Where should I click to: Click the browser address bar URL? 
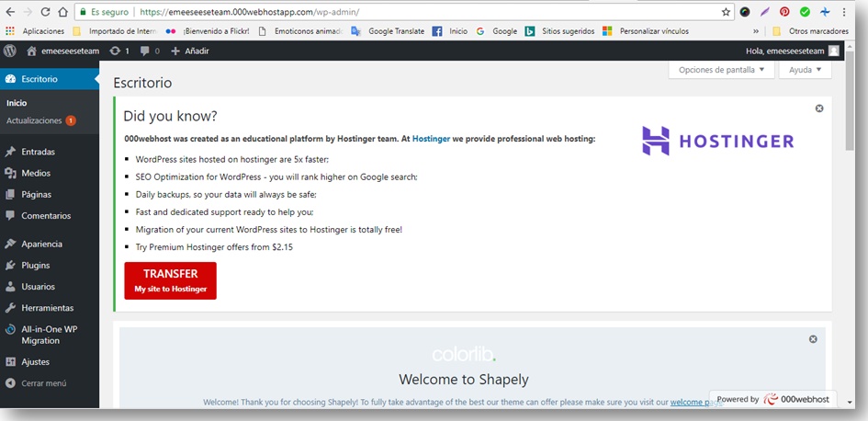pyautogui.click(x=251, y=12)
